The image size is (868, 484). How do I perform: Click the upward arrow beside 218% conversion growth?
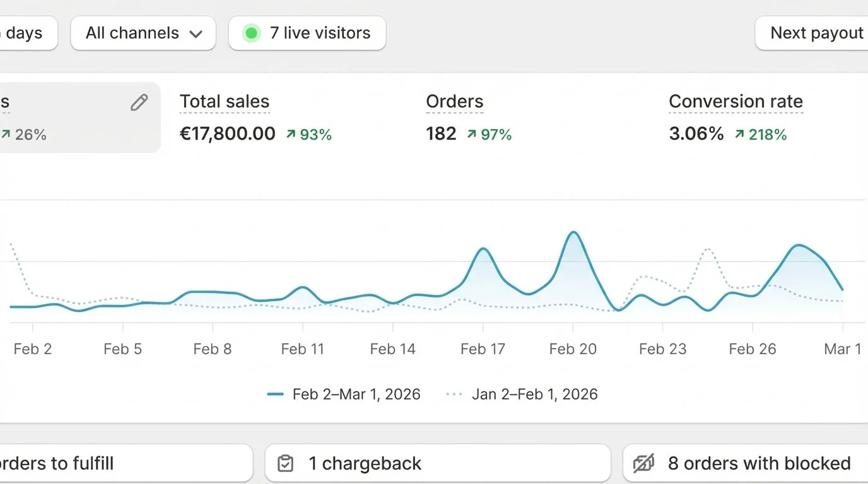pos(738,134)
